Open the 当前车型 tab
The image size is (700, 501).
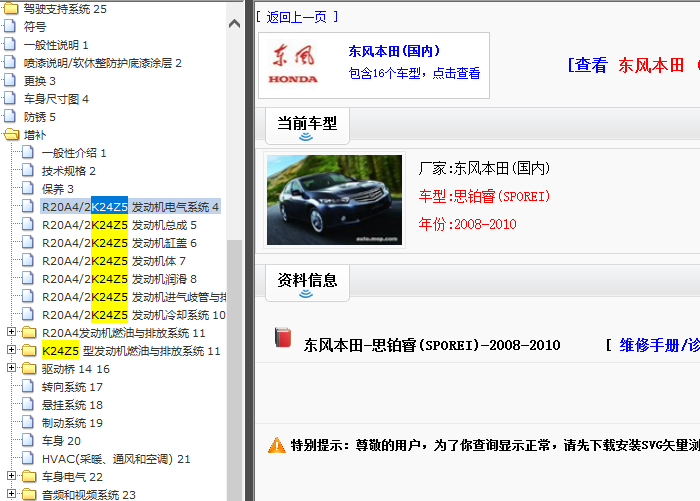pyautogui.click(x=307, y=126)
